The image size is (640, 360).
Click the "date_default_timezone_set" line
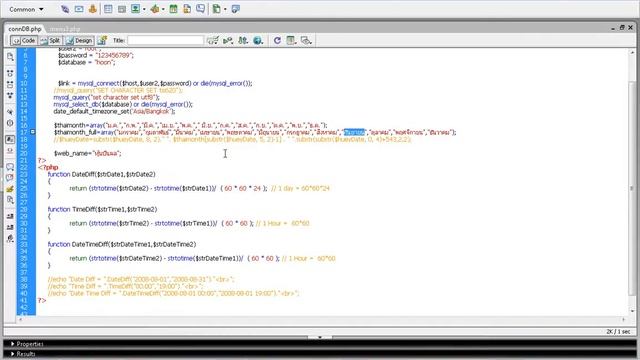click(114, 111)
